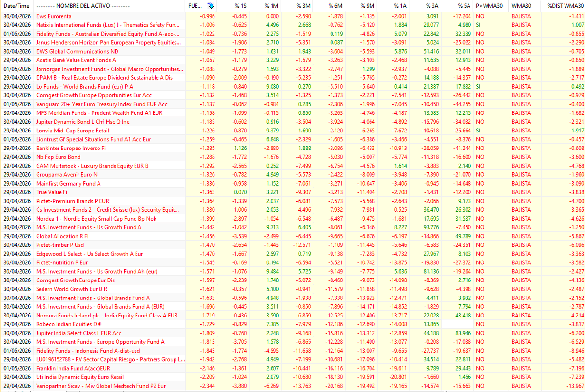
Task: Select M.S. Global Brands Fund A (EUR) row
Action: [x=292, y=307]
